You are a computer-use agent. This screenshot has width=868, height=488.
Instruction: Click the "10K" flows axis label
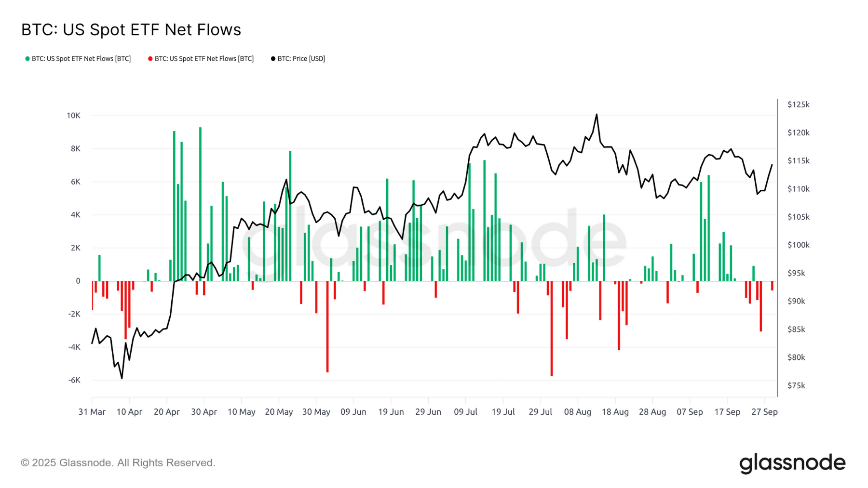point(73,116)
